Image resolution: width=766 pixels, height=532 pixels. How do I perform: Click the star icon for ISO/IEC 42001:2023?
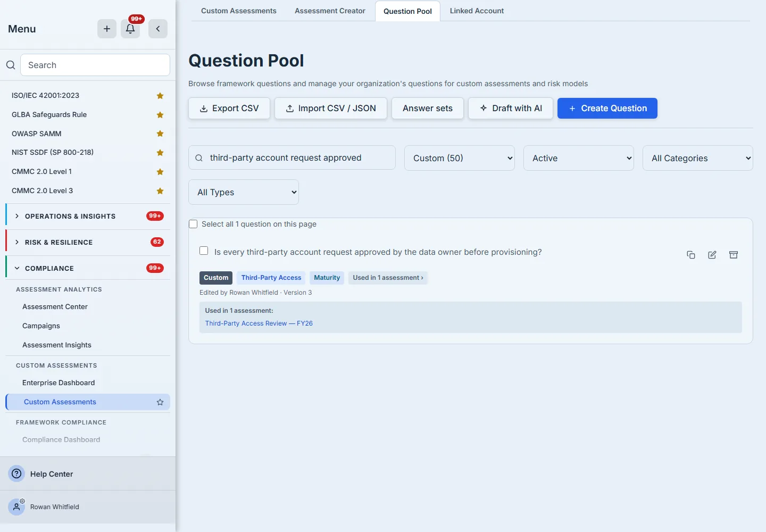pos(160,96)
